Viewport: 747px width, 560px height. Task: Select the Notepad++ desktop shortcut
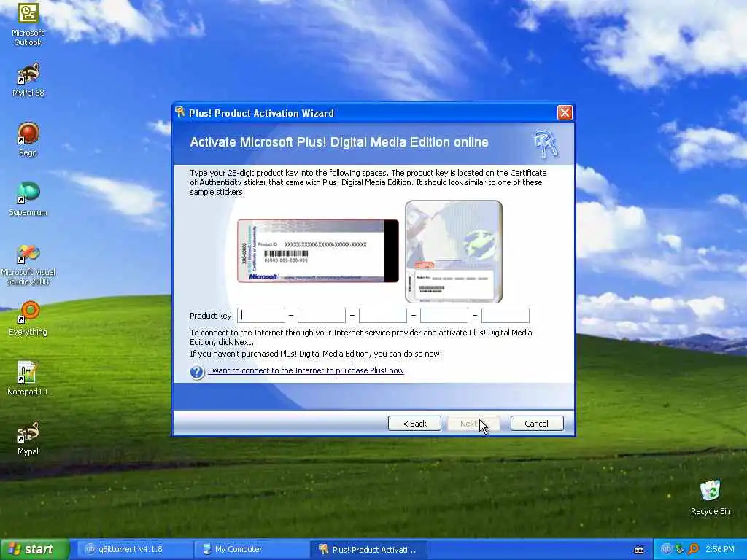28,378
